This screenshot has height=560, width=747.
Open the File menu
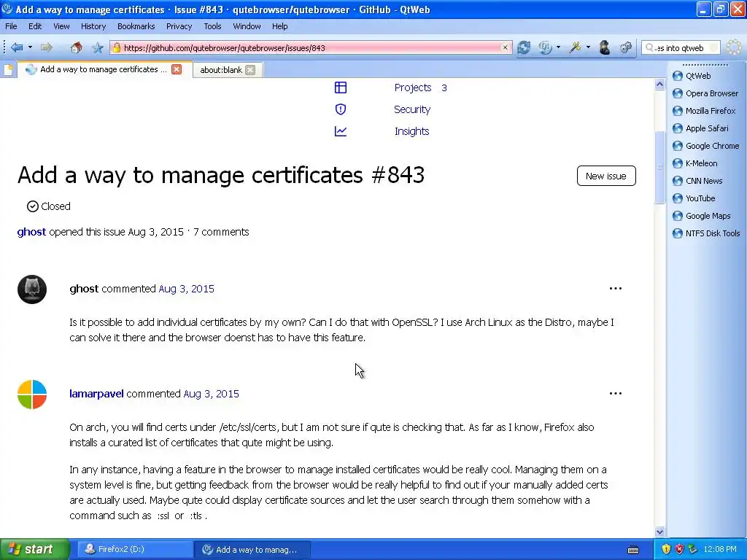pyautogui.click(x=11, y=26)
